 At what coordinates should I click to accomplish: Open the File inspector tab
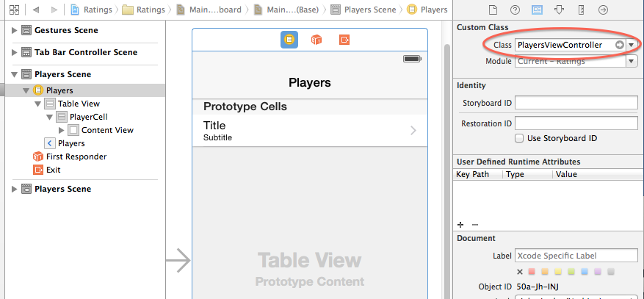[494, 10]
